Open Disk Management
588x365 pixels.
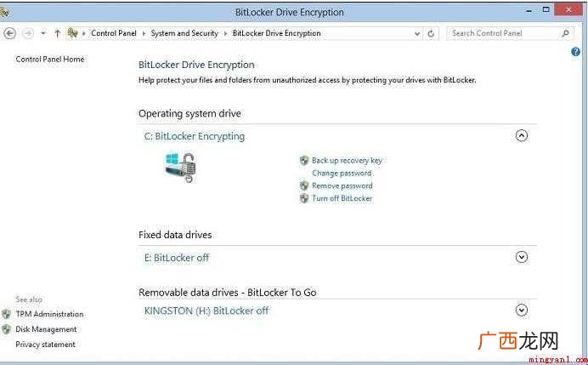pos(46,329)
